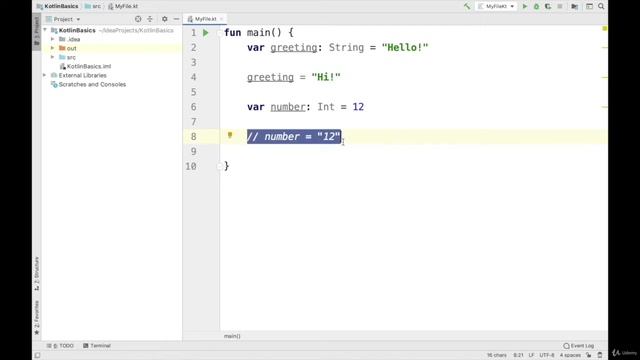This screenshot has height=360, width=640.
Task: Click the selected comment on line 8
Action: 294,137
